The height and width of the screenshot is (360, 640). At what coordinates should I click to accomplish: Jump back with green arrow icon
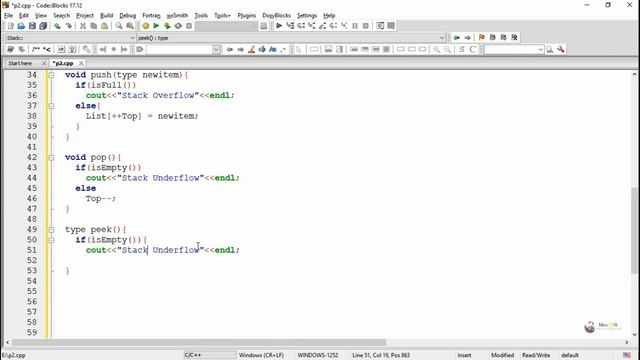456,38
